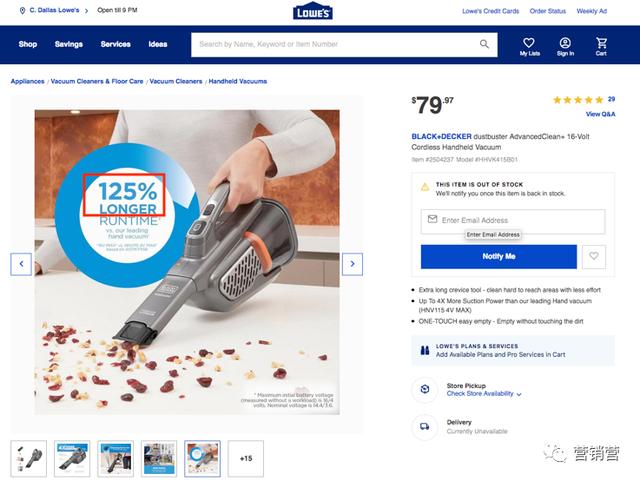Click the Notify Me button
Image resolution: width=640 pixels, height=481 pixels.
tap(499, 256)
